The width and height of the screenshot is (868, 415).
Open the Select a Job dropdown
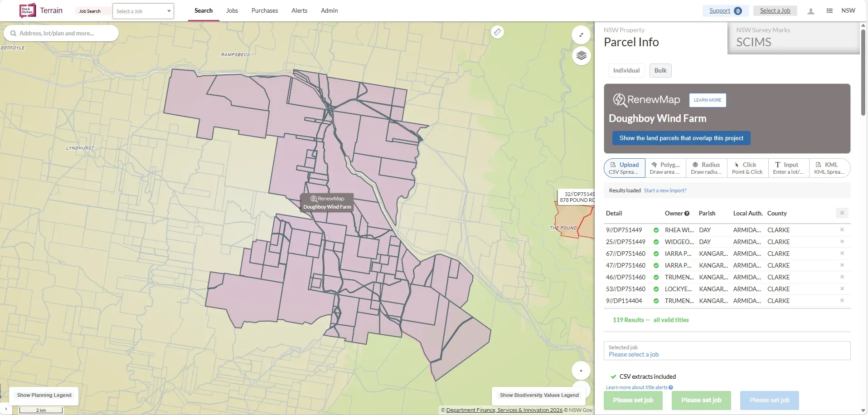tap(143, 11)
